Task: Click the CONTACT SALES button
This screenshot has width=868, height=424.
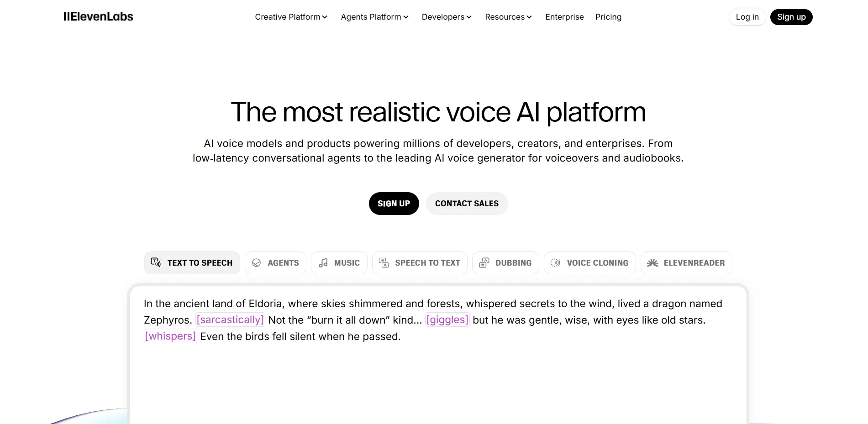Action: click(467, 204)
